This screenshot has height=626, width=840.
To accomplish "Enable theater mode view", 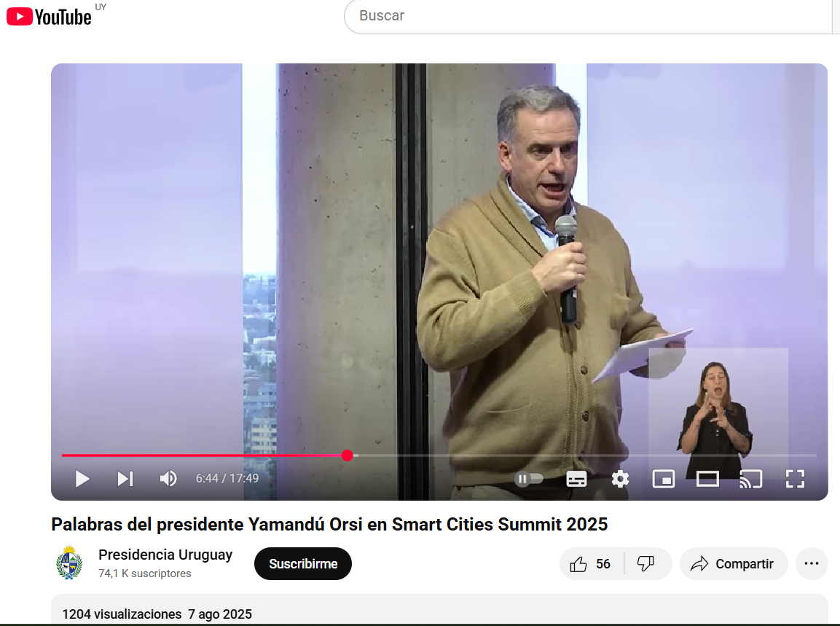I will click(707, 479).
